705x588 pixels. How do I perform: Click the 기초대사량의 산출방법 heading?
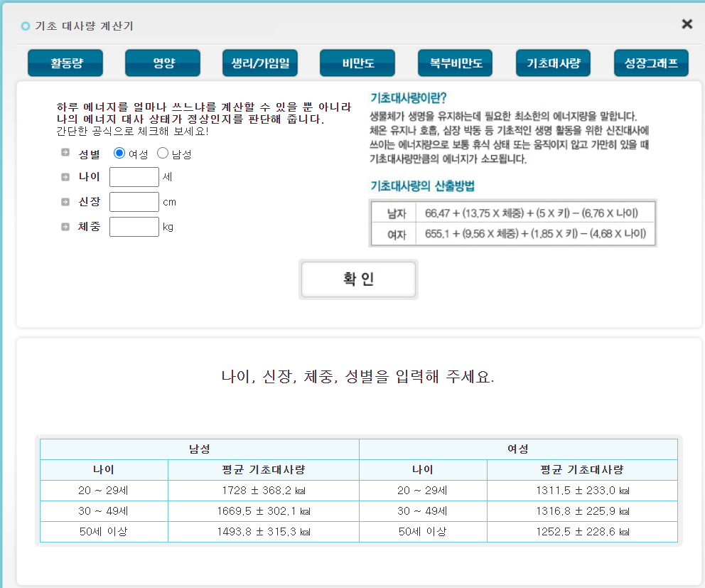point(422,186)
